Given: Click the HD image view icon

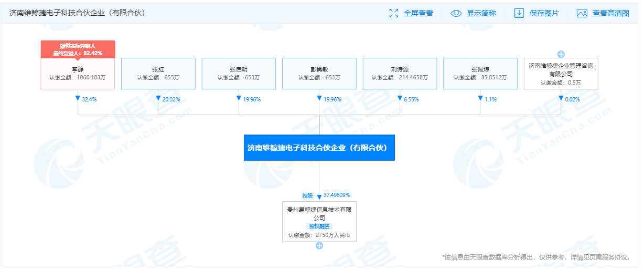Looking at the screenshot, I should (582, 13).
